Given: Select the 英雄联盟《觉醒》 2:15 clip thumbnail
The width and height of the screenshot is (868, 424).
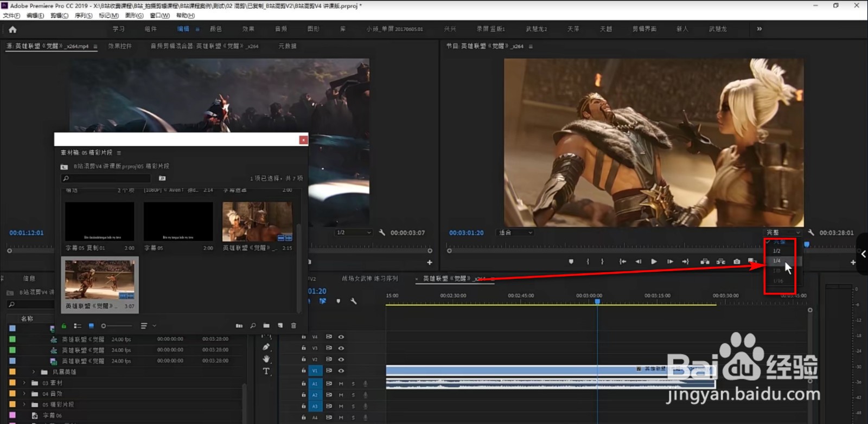Looking at the screenshot, I should coord(258,221).
